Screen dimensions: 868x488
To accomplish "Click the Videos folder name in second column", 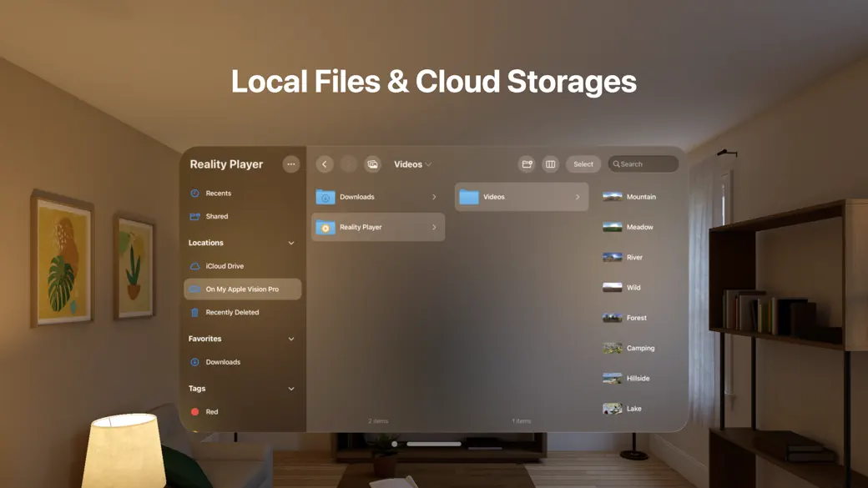I will [x=494, y=197].
